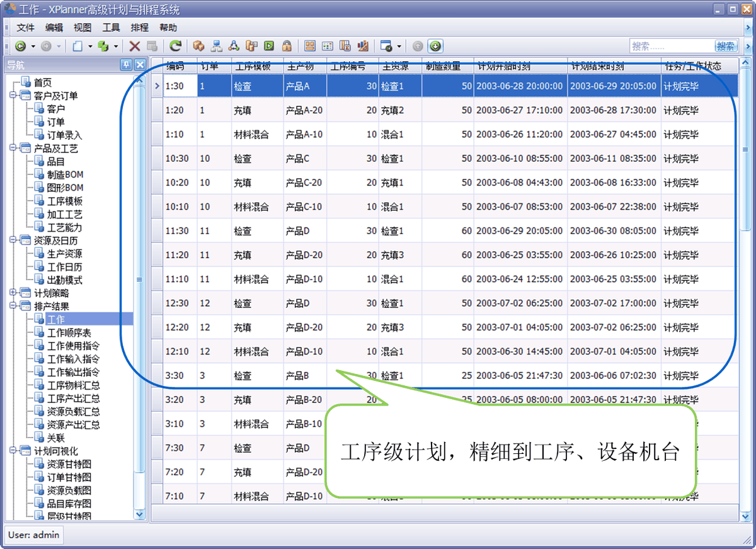Click the cell 产品A-20

[305, 110]
